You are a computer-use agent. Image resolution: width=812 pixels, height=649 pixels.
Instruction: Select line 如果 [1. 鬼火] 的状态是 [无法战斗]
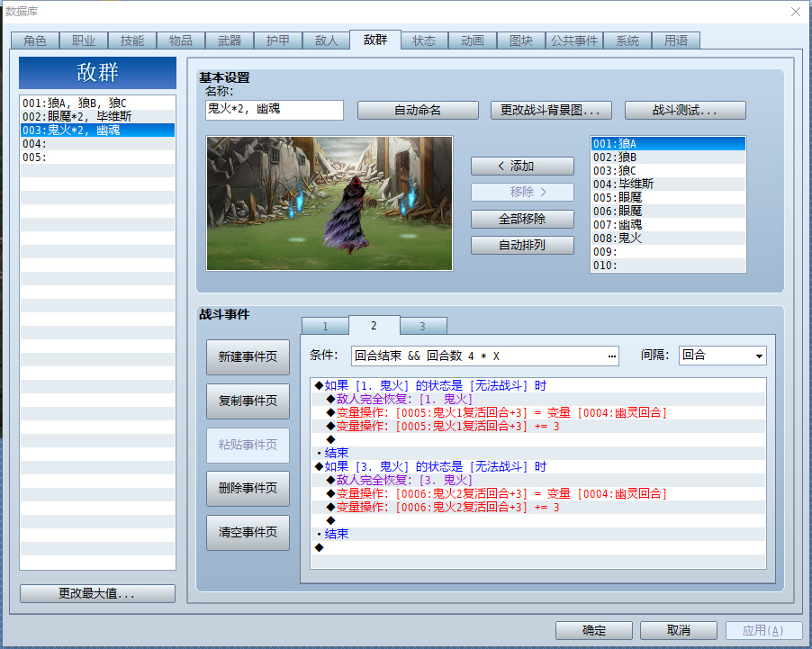(538, 385)
